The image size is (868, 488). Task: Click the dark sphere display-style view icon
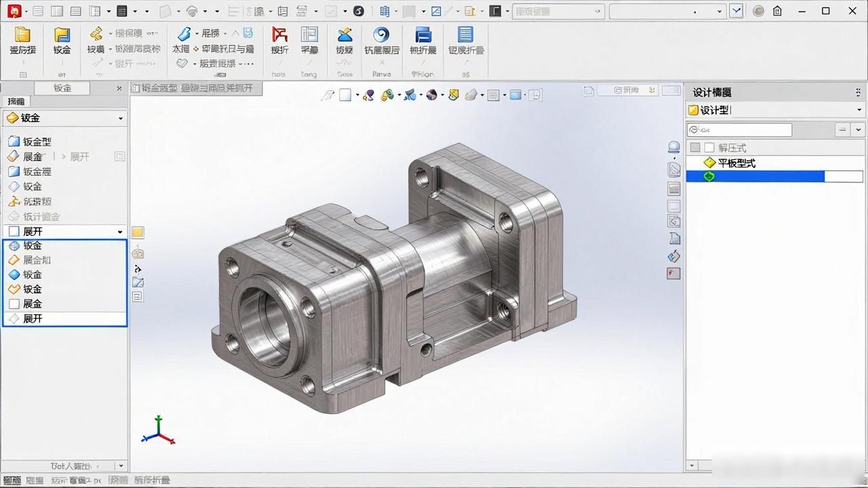[431, 96]
